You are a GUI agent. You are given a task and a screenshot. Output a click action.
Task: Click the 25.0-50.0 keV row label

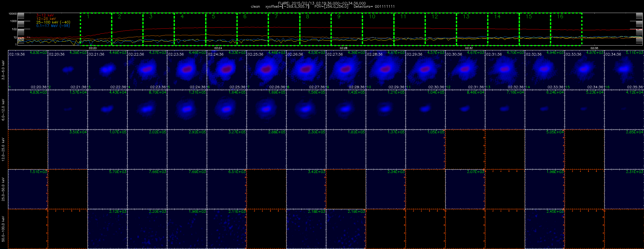pos(3,189)
